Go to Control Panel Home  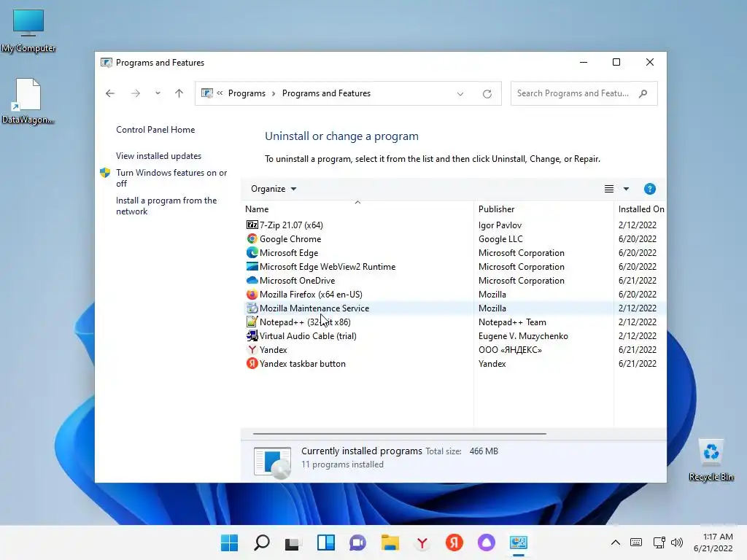click(155, 130)
